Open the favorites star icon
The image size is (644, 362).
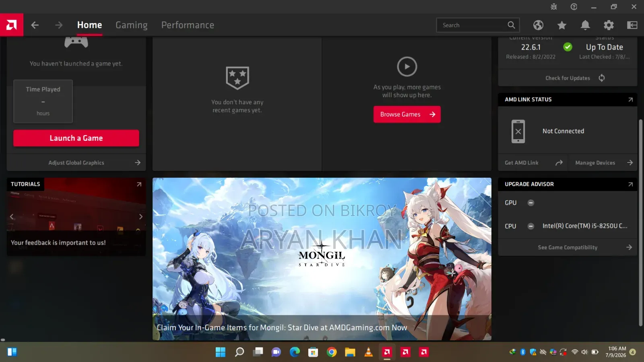pos(562,25)
